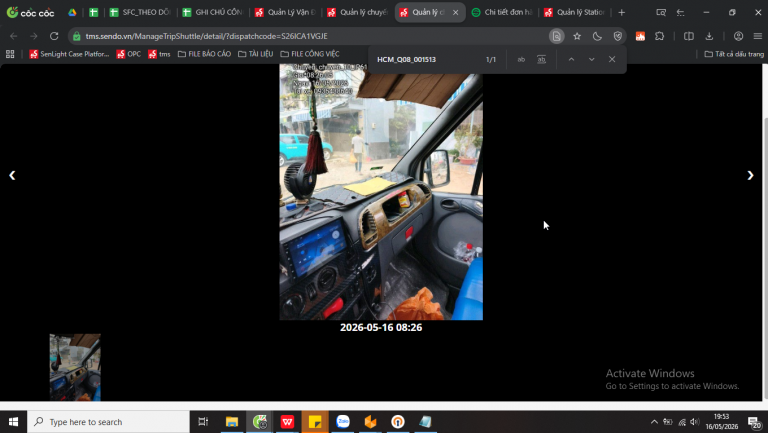Open File Explorer from taskbar

[232, 422]
